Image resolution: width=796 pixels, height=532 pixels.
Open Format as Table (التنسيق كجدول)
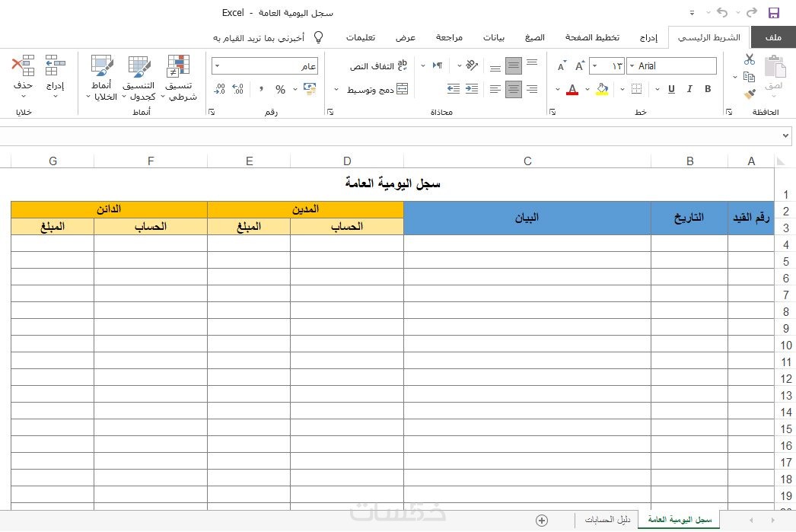[139, 78]
